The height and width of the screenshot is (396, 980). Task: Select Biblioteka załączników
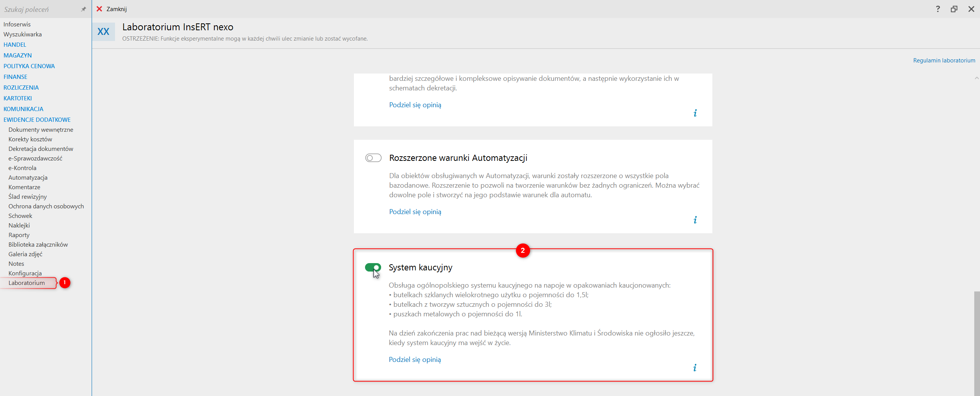click(38, 244)
